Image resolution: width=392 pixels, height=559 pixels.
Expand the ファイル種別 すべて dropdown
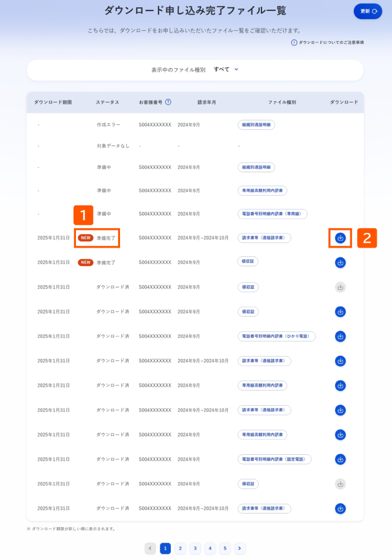click(226, 69)
